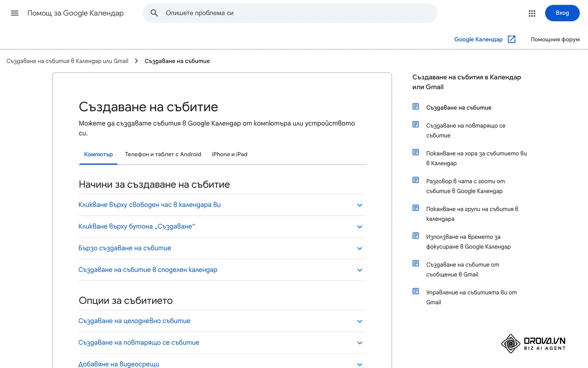Expand Създаване на целодневно събитие section
Screen dimensions: 588x368
[222, 321]
